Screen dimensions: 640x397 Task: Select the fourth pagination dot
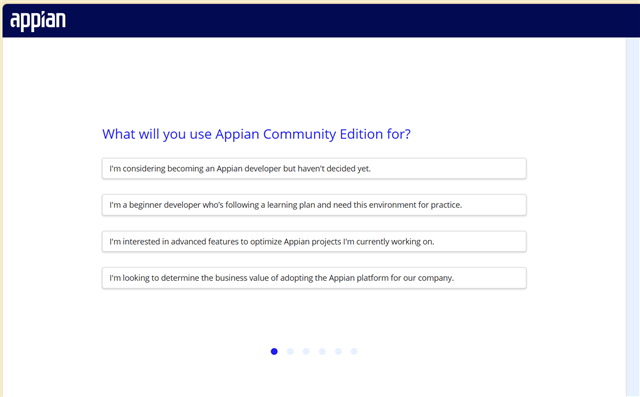click(x=322, y=351)
